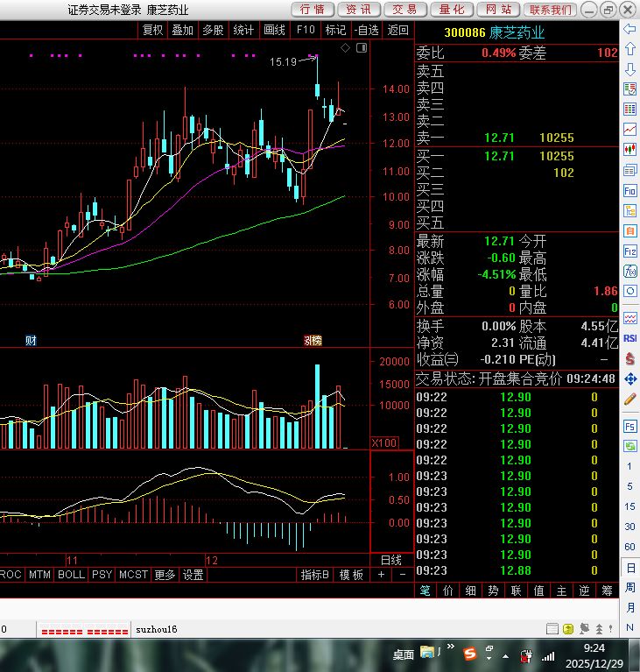Expand the taskbar toolbar double-chevron
The height and width of the screenshot is (672, 640).
(x=451, y=647)
